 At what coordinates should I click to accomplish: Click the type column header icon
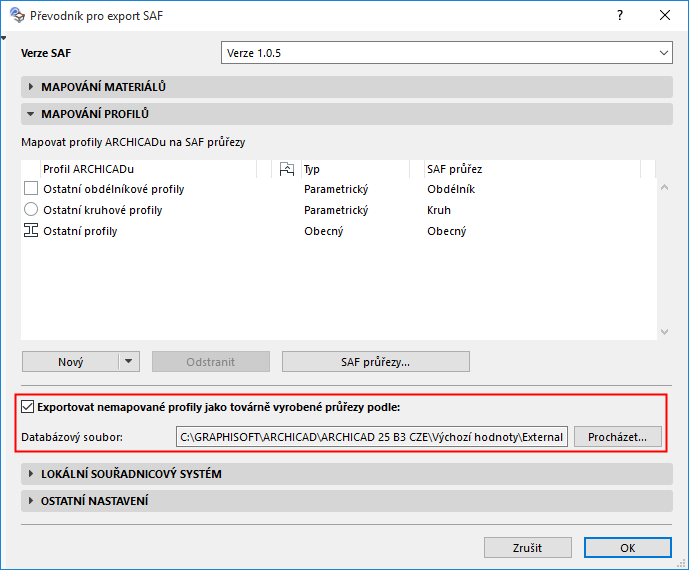289,169
